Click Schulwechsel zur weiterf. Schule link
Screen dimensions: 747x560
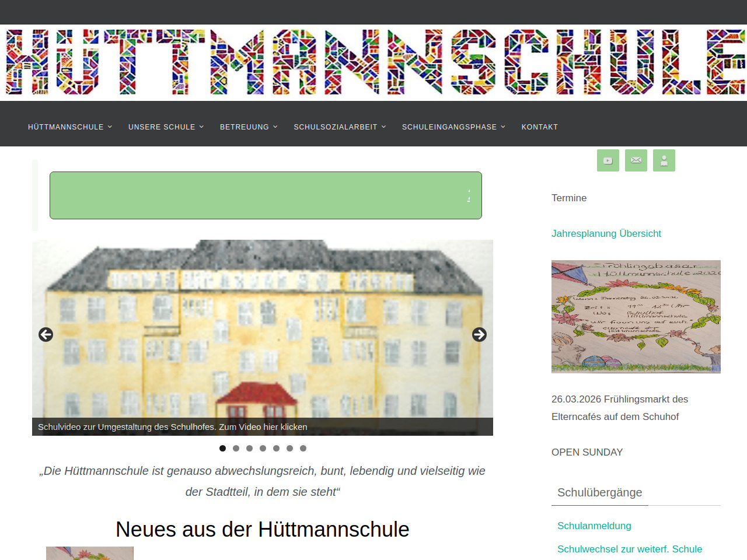coord(629,549)
